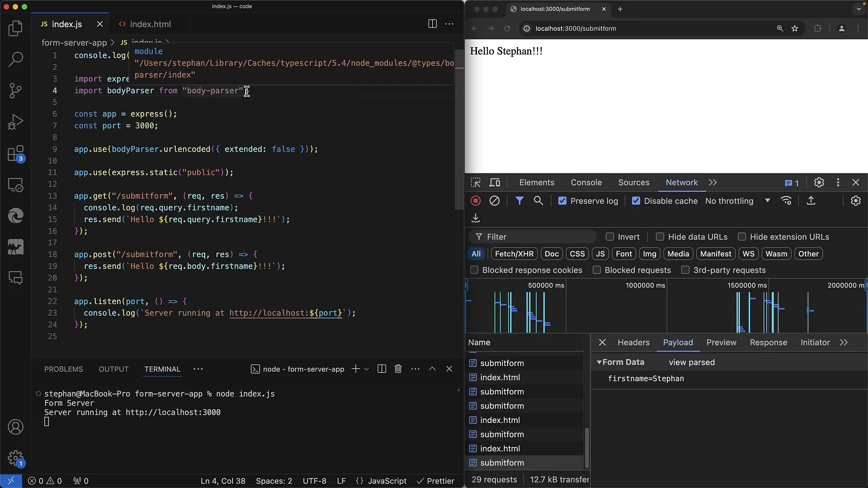Toggle Hide data URLs checkbox
This screenshot has height=488, width=868.
660,237
